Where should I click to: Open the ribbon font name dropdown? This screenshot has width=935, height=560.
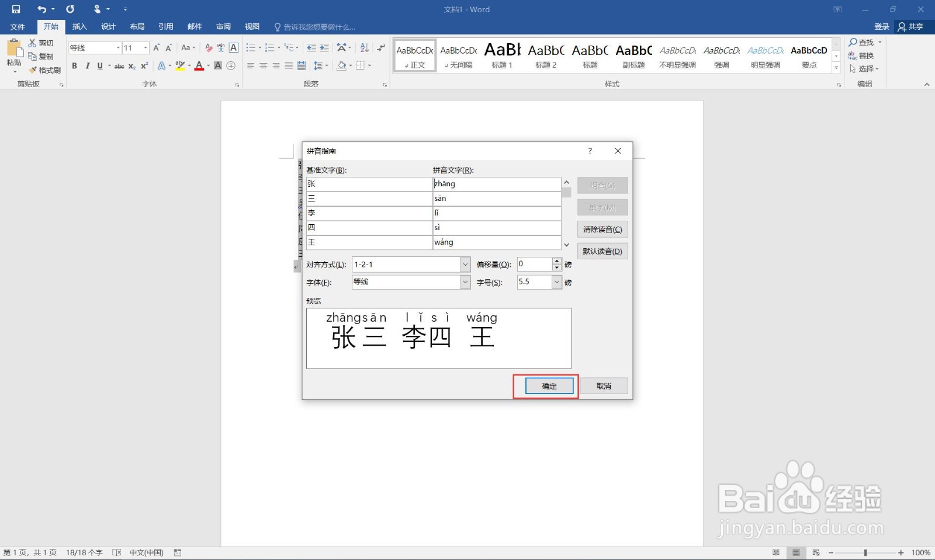pos(118,48)
